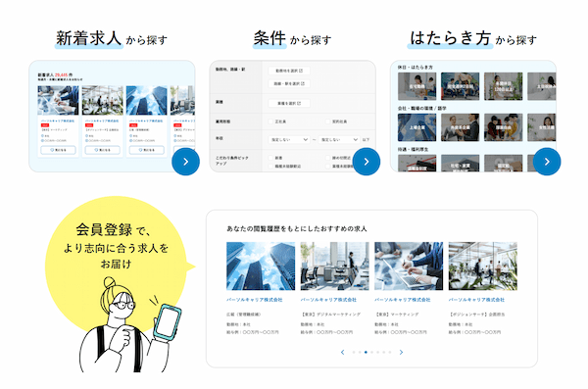Image resolution: width=588 pixels, height=389 pixels.
Task: Advance recommended jobs with the right chevron
Action: click(401, 352)
